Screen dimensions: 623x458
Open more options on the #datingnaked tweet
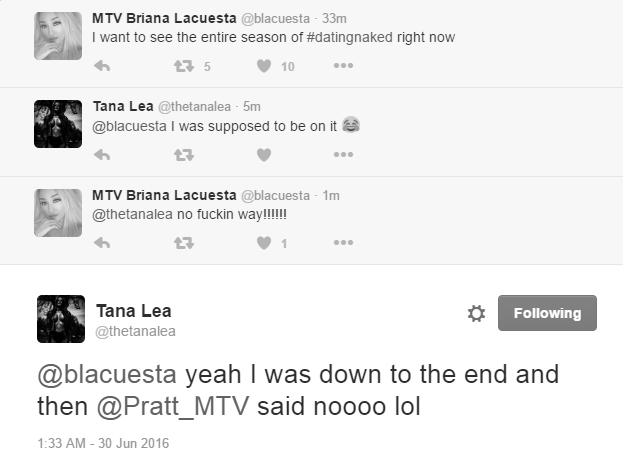point(343,66)
